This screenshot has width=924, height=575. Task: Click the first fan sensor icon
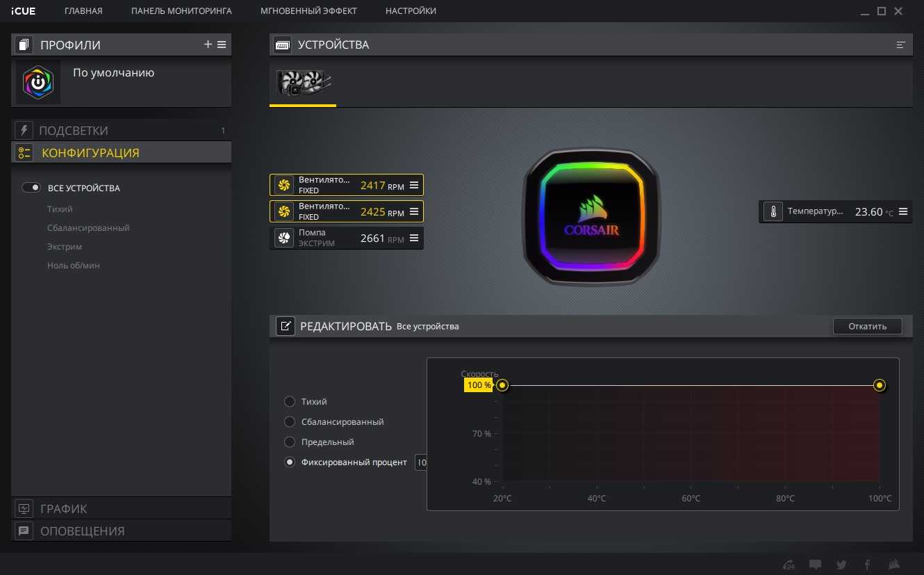[283, 185]
